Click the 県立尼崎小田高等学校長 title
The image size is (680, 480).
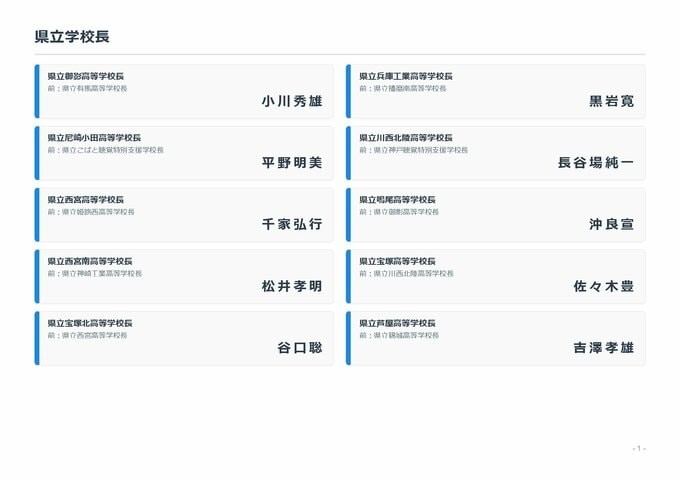coord(100,138)
